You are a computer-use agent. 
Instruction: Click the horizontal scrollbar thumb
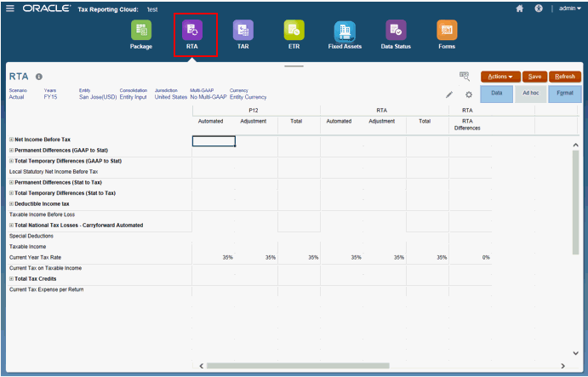click(298, 366)
